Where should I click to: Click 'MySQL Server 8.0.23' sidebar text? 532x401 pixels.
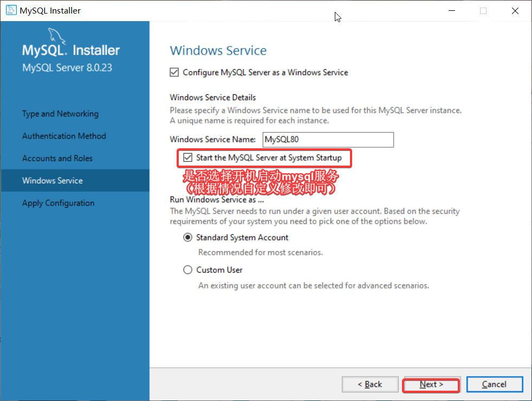point(67,68)
